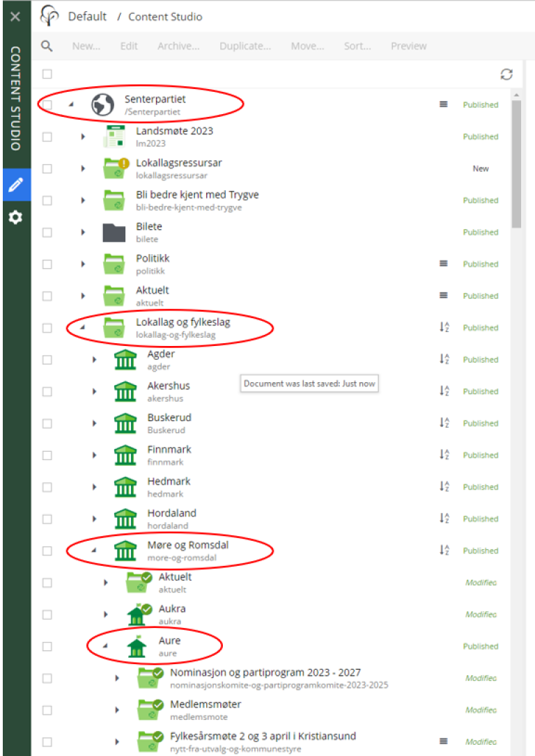
Task: Click the Published status on Aure row
Action: click(481, 647)
